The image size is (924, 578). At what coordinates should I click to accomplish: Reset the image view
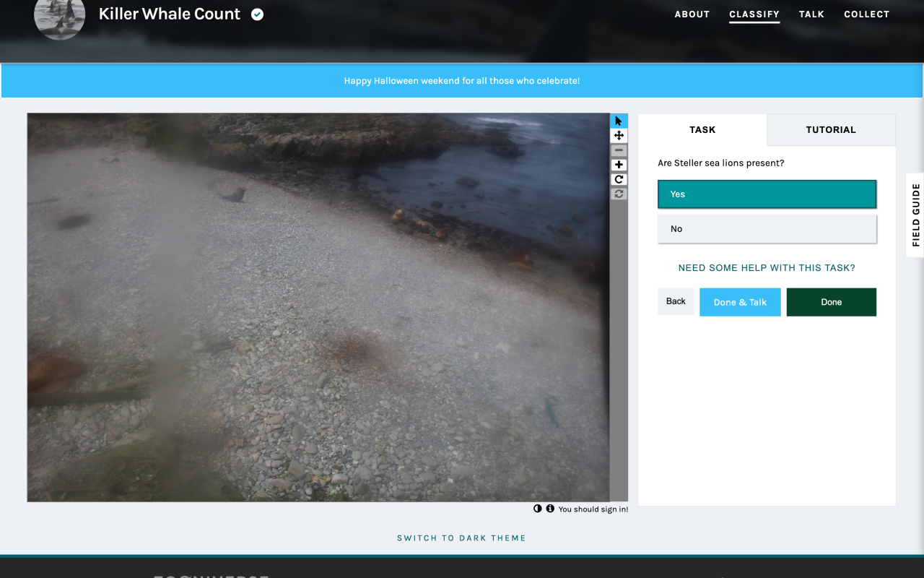pos(619,194)
